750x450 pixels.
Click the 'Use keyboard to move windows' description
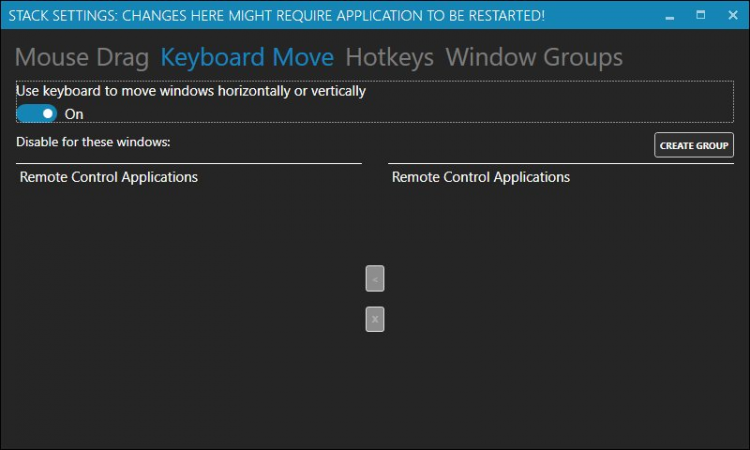click(191, 91)
